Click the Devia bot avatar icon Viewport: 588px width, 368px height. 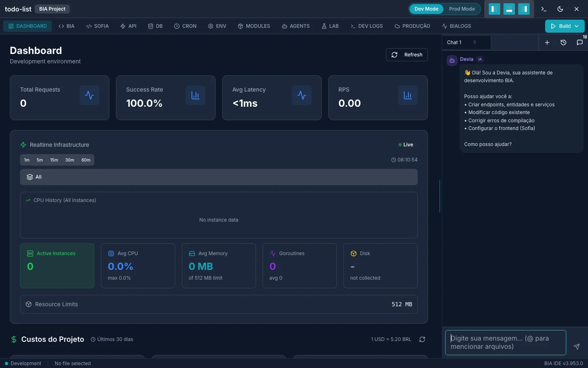pos(452,61)
